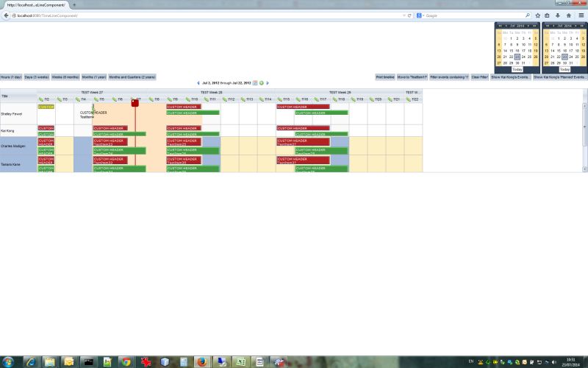Click the Print timeline button

point(385,77)
